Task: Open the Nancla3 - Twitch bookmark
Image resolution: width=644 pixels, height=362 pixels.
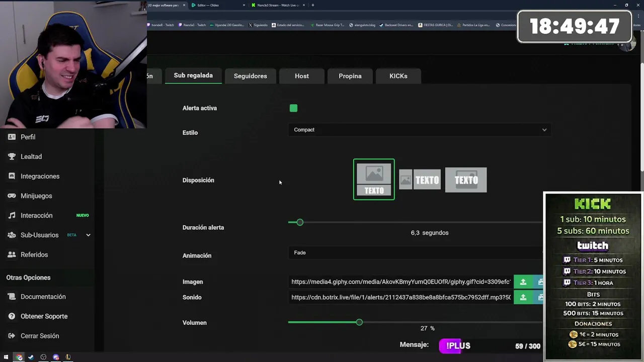Action: pyautogui.click(x=192, y=25)
